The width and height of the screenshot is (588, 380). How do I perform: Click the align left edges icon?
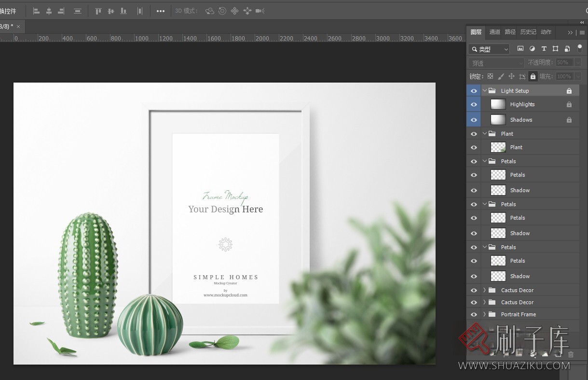point(36,11)
